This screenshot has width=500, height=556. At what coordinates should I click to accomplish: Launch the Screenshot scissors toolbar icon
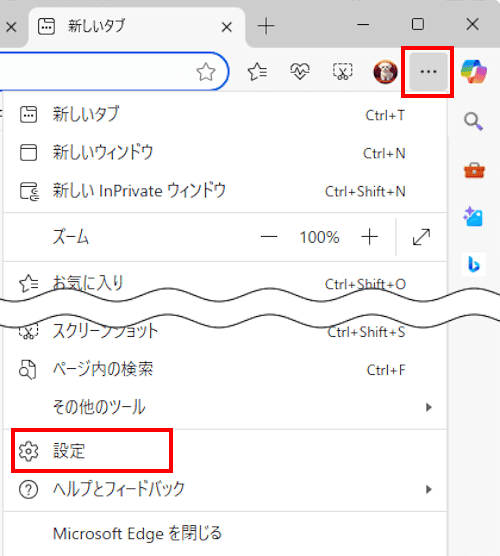click(343, 72)
